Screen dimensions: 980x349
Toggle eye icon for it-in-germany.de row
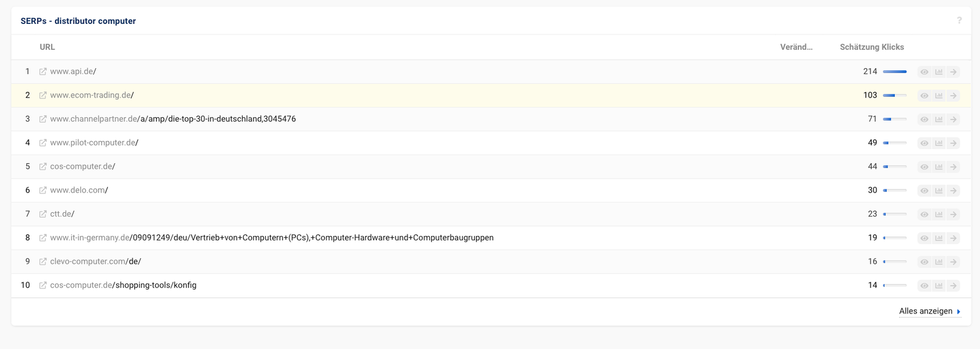[924, 238]
